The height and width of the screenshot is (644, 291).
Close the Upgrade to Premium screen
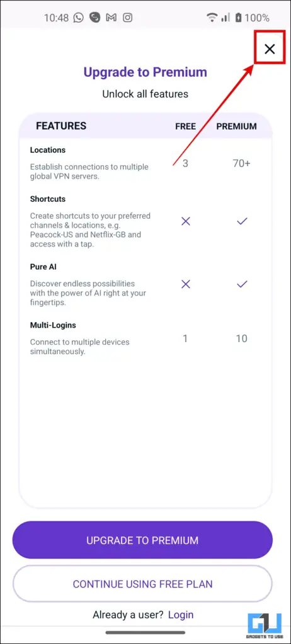point(270,49)
